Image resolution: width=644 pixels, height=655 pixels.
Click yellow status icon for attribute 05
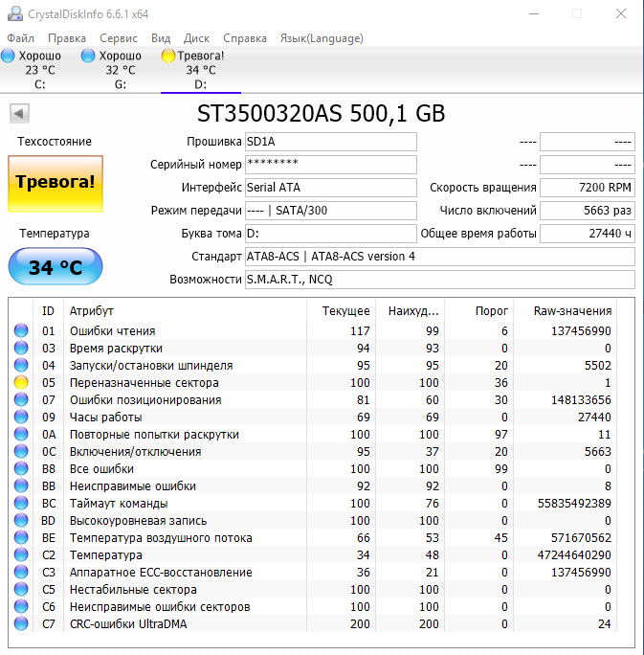pyautogui.click(x=21, y=383)
